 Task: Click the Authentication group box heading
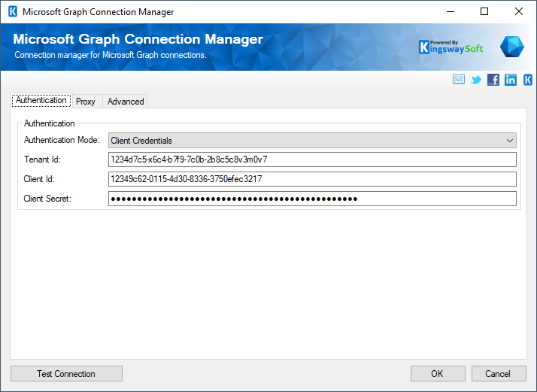[x=50, y=123]
